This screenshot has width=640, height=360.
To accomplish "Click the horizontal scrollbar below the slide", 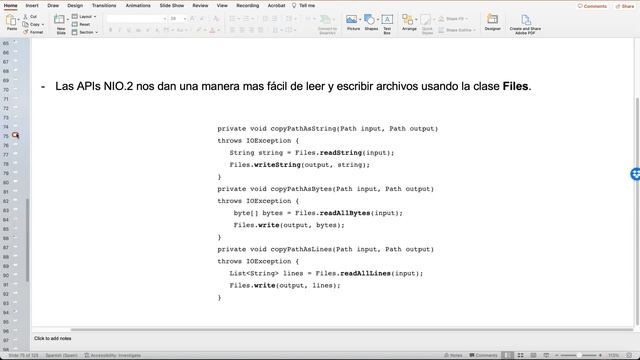I will pyautogui.click(x=351, y=329).
